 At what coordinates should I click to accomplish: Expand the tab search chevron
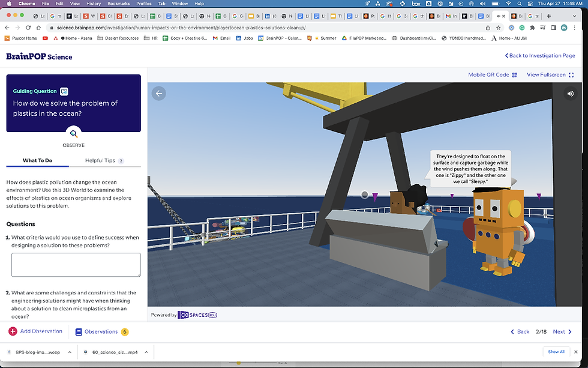pos(574,16)
